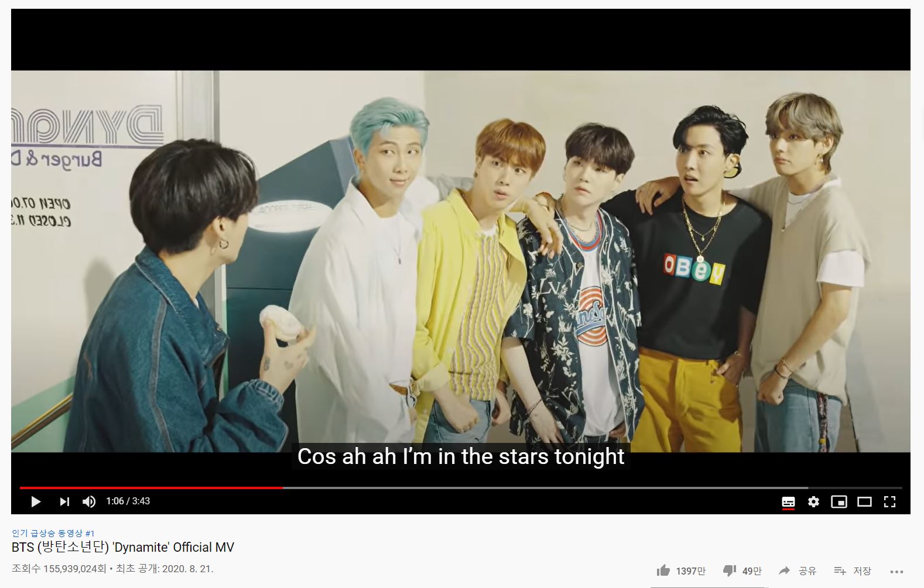The height and width of the screenshot is (588, 924).
Task: Share the video using 공유
Action: pyautogui.click(x=798, y=570)
